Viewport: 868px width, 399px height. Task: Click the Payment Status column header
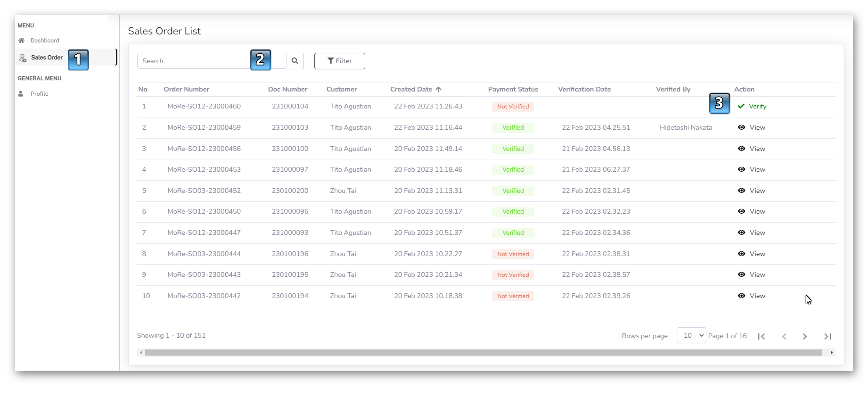(x=513, y=89)
